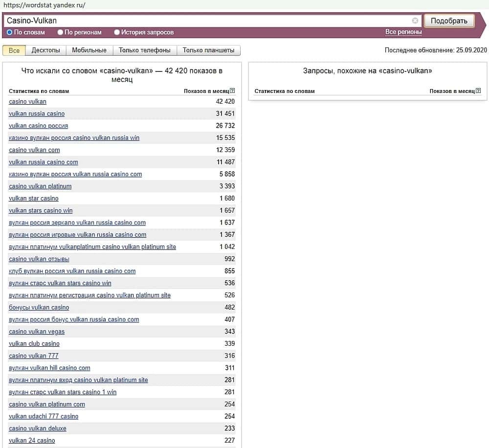This screenshot has width=489, height=448.
Task: Select the 'По регионам' radio option
Action: click(61, 32)
